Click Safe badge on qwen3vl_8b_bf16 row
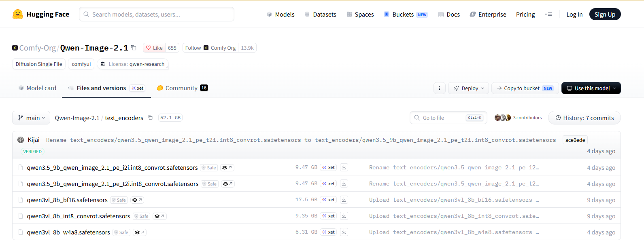This screenshot has height=251, width=644. (119, 200)
